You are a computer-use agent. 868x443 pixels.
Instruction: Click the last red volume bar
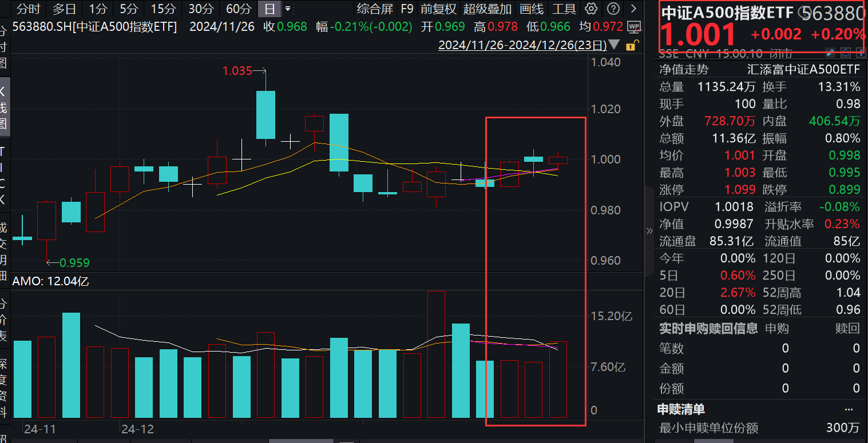click(558, 380)
